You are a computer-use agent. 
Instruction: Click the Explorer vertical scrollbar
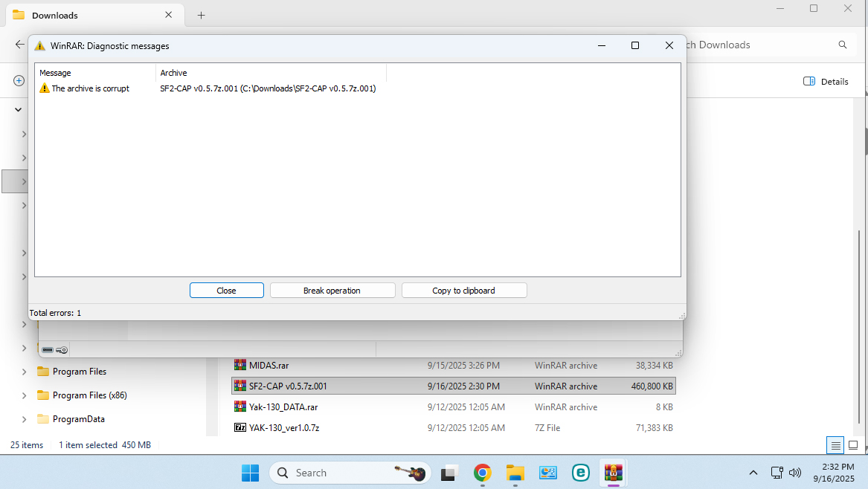point(859,326)
